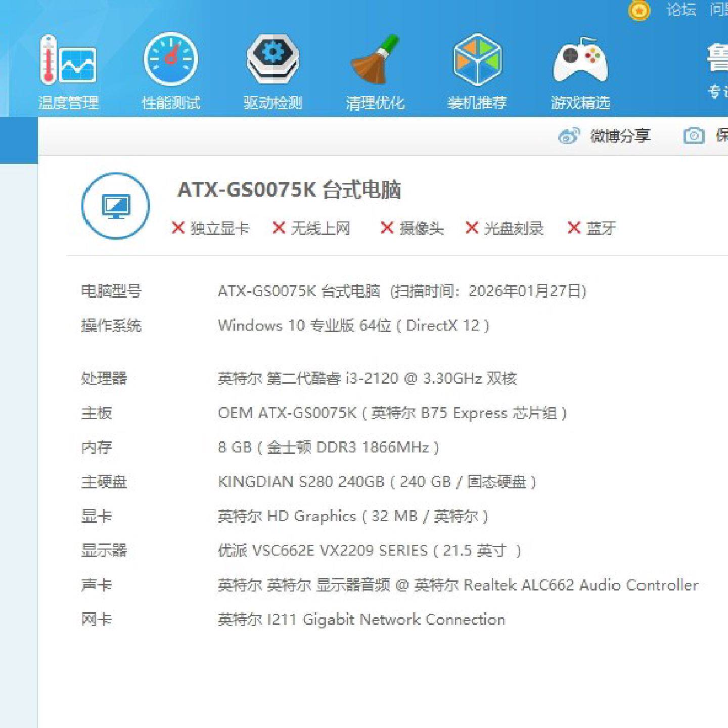
Task: Switch to the 清理优化 tab label
Action: [375, 103]
